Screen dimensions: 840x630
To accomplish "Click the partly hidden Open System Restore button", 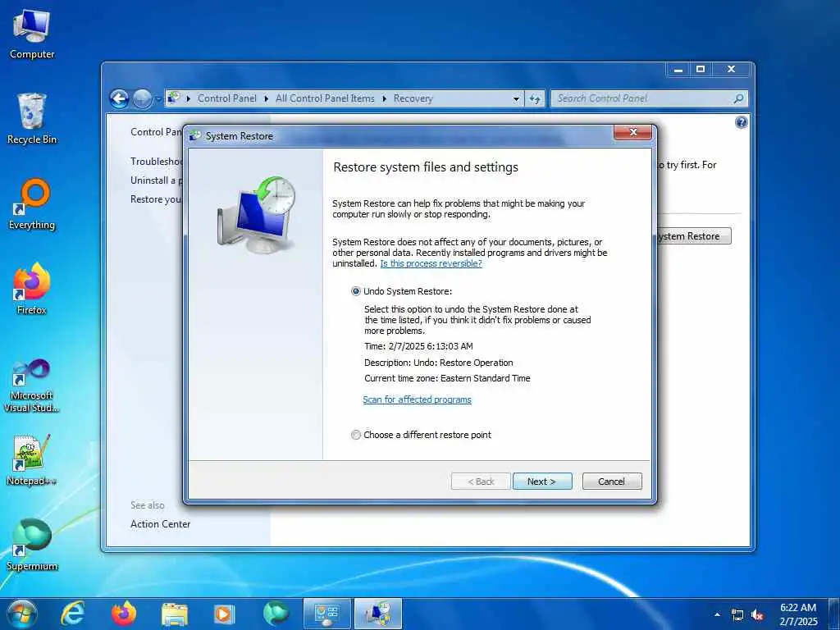I will [694, 236].
